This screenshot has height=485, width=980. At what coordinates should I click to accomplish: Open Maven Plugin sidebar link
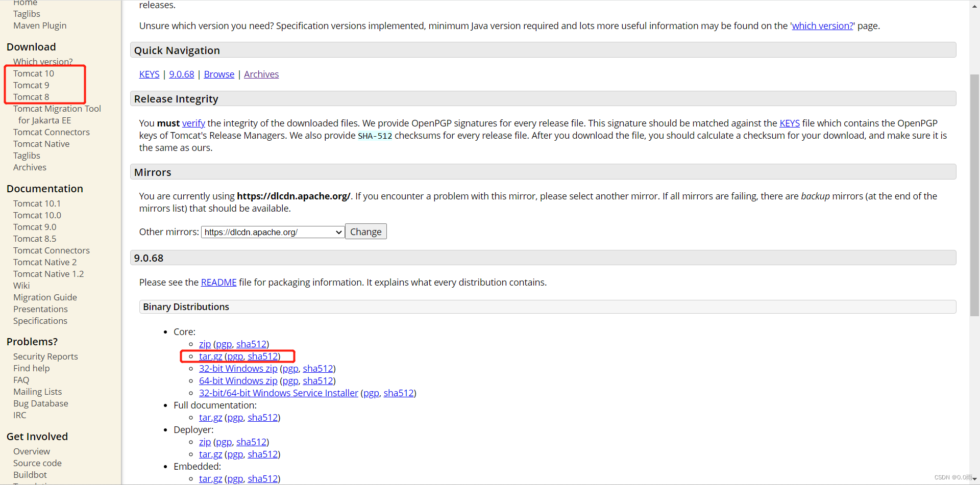pos(40,25)
